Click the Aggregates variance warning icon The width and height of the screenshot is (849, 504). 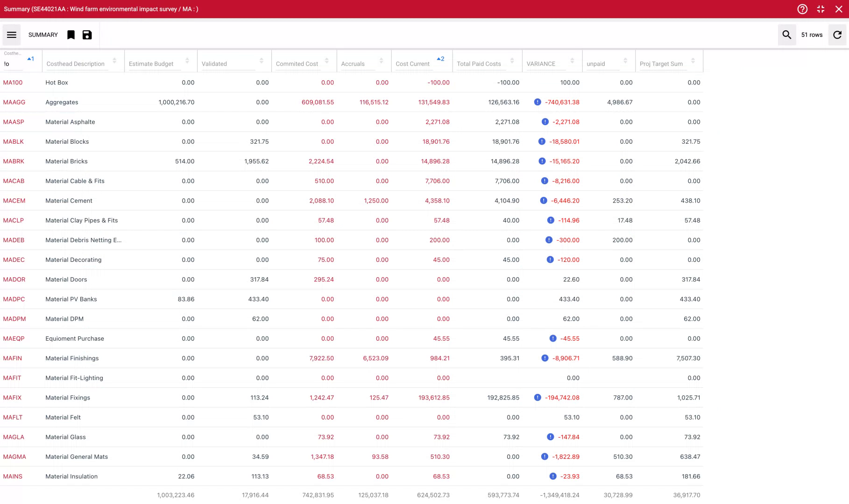(538, 102)
